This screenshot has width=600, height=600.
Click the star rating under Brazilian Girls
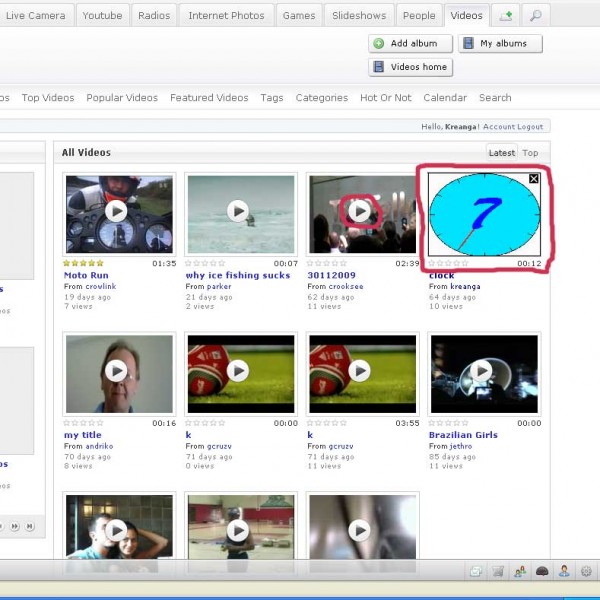[448, 423]
